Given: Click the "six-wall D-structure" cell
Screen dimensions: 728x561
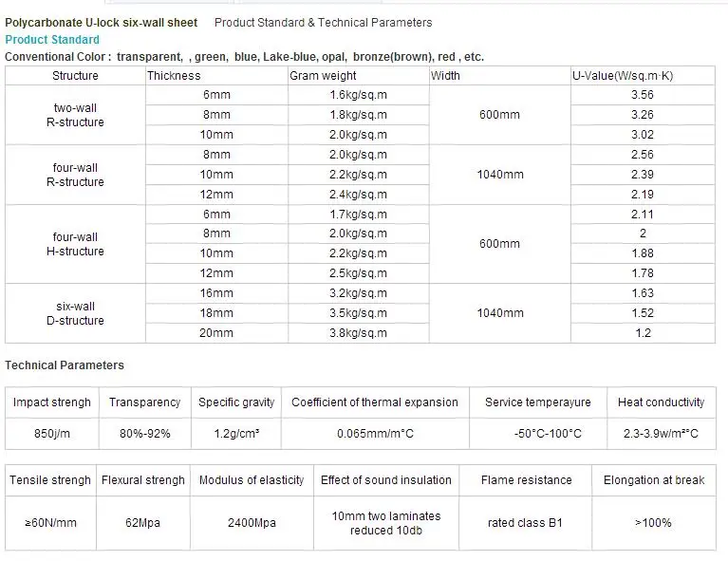Looking at the screenshot, I should click(75, 313).
